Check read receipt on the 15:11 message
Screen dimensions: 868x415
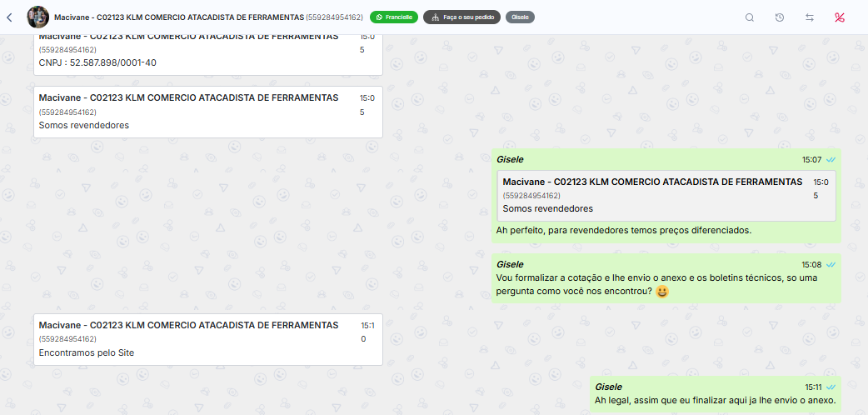(x=831, y=387)
